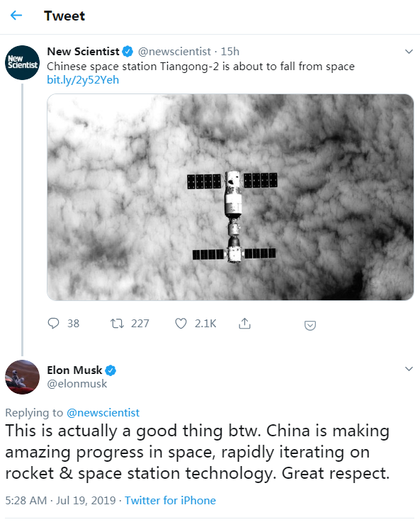Click the reply icon on New Scientist tweet

pyautogui.click(x=53, y=323)
